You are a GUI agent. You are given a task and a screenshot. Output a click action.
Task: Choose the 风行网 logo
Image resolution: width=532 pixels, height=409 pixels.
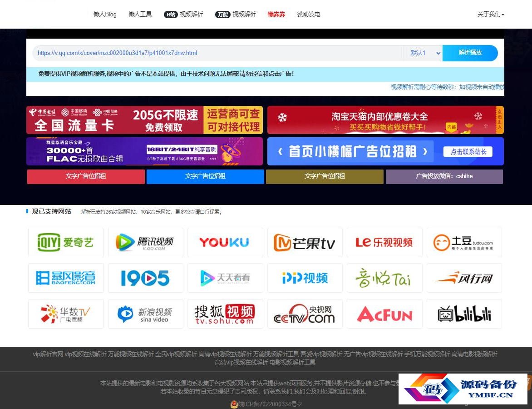464,278
